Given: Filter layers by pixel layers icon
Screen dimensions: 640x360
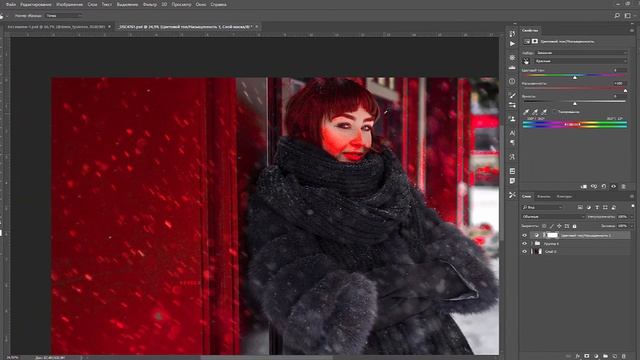Looking at the screenshot, I should pyautogui.click(x=580, y=207).
